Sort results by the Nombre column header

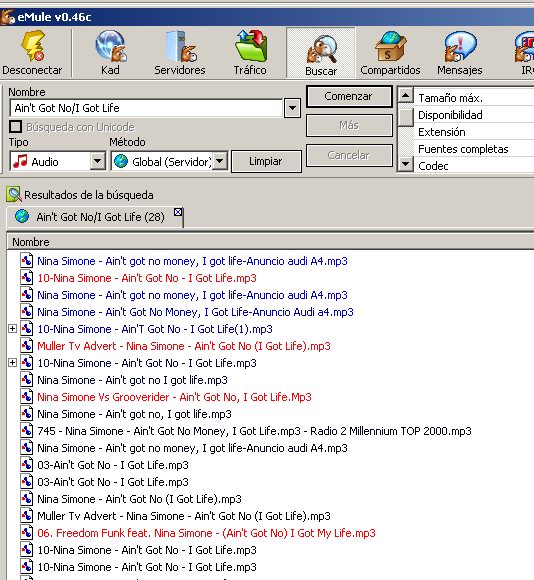tap(270, 242)
